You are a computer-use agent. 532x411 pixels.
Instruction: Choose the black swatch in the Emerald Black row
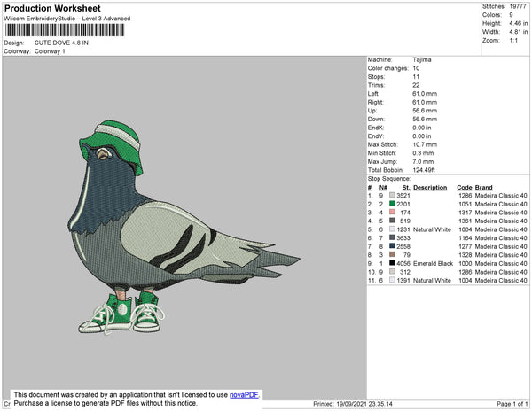[x=392, y=263]
